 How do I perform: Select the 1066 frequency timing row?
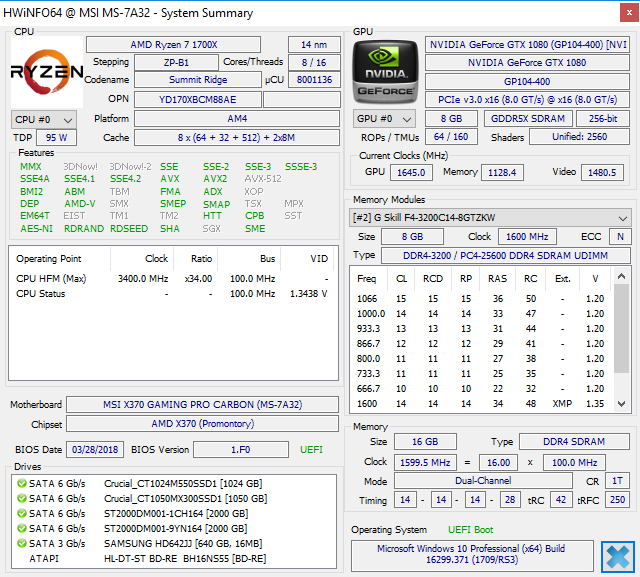click(481, 299)
